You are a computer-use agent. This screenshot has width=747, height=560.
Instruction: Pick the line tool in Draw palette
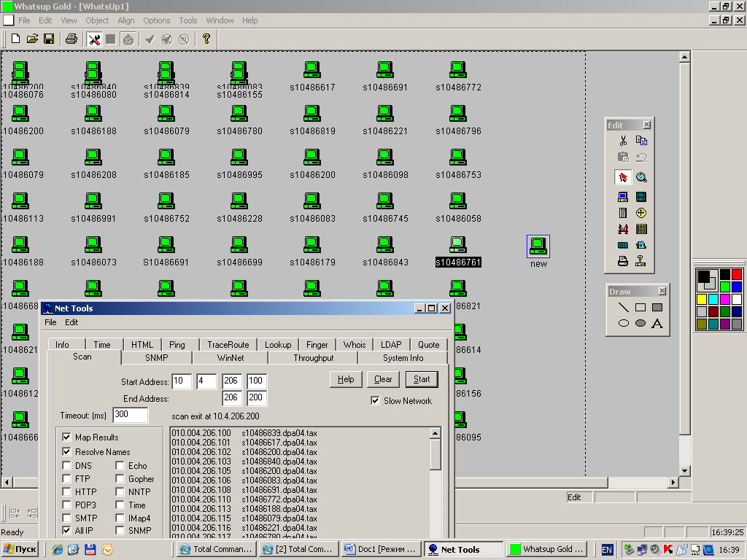[623, 308]
